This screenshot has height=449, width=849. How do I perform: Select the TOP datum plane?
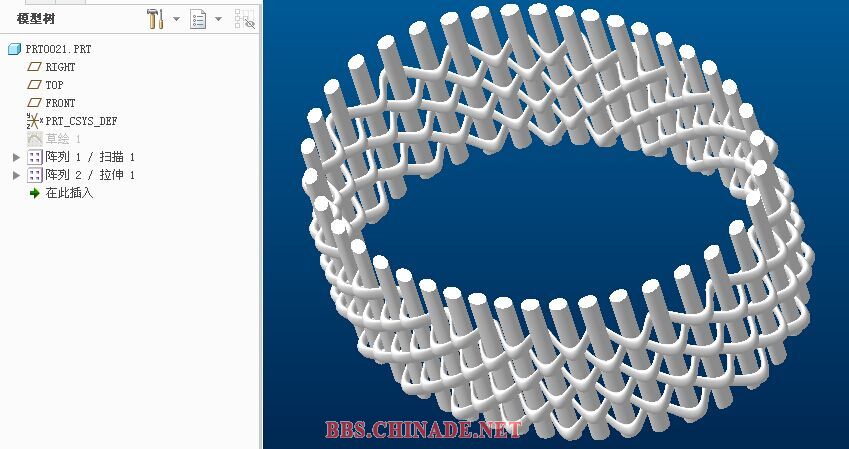(x=54, y=85)
